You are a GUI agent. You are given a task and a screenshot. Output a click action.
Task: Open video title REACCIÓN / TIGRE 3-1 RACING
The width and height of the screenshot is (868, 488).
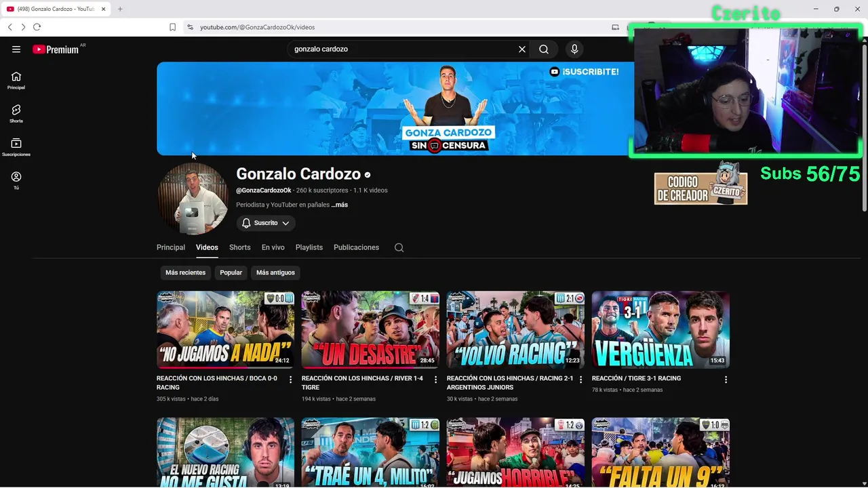[636, 378]
